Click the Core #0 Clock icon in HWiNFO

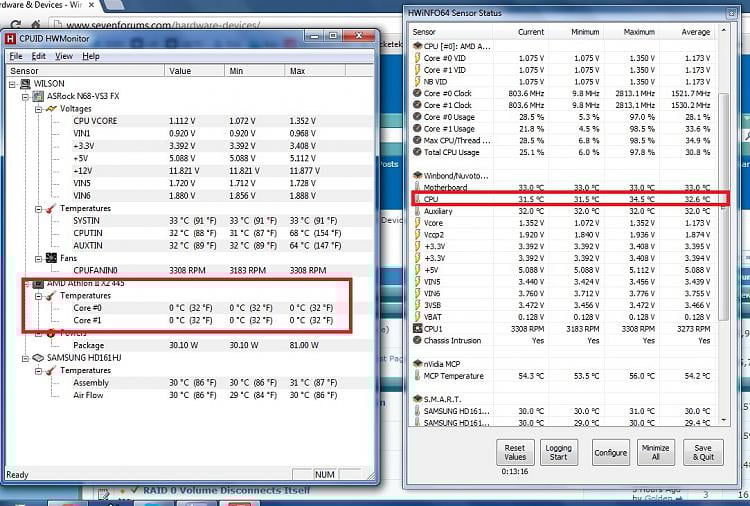417,93
